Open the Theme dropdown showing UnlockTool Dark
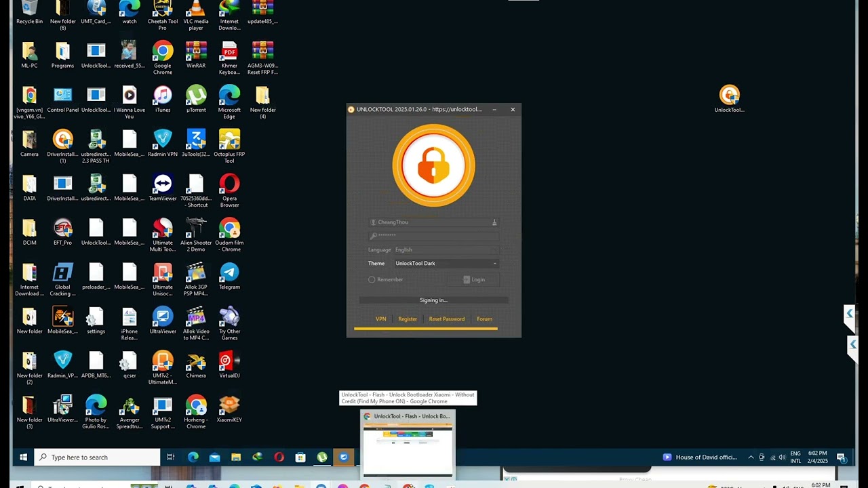Viewport: 868px width, 488px height. pyautogui.click(x=446, y=263)
